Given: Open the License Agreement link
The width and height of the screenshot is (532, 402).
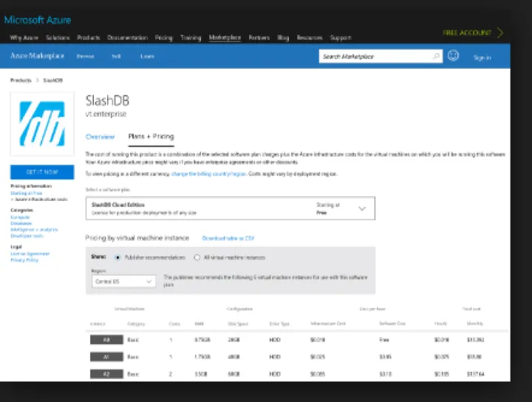Looking at the screenshot, I should [x=30, y=253].
